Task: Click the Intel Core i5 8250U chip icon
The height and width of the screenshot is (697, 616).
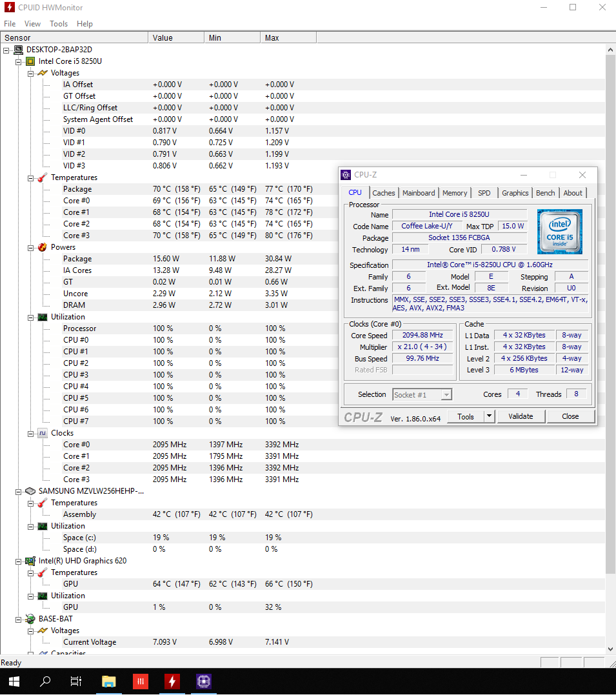Action: (30, 61)
